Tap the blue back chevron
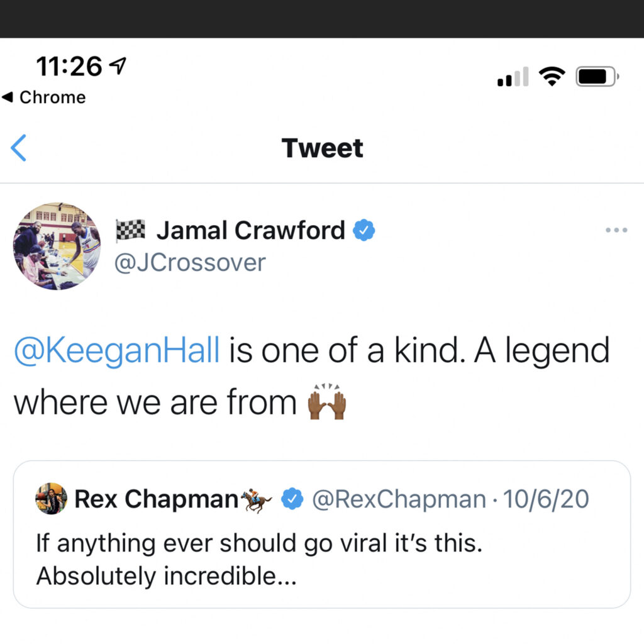This screenshot has width=644, height=644. (x=19, y=148)
